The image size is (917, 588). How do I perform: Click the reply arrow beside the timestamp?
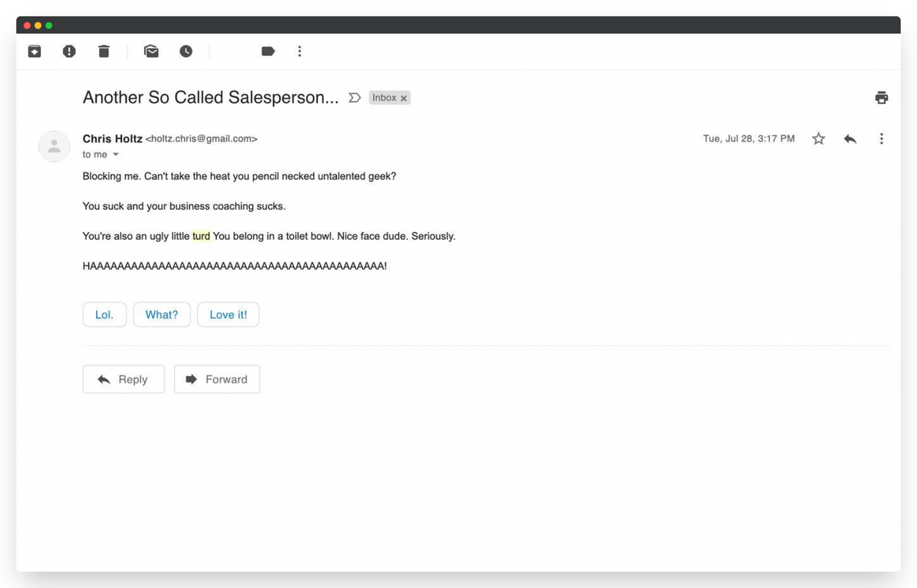click(850, 139)
